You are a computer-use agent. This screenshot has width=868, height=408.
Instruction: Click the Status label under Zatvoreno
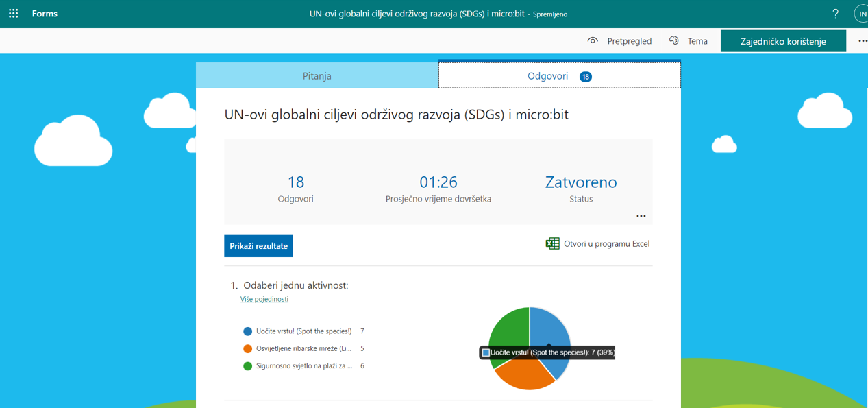[581, 199]
